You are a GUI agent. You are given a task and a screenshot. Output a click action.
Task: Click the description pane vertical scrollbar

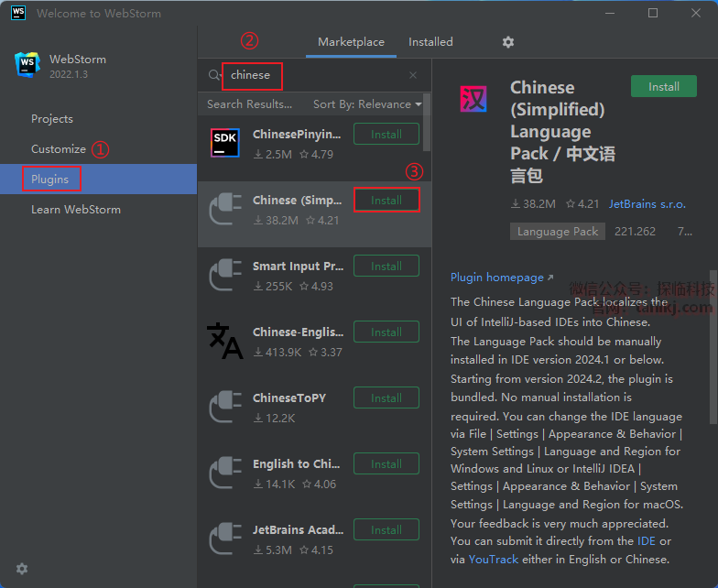point(713,347)
